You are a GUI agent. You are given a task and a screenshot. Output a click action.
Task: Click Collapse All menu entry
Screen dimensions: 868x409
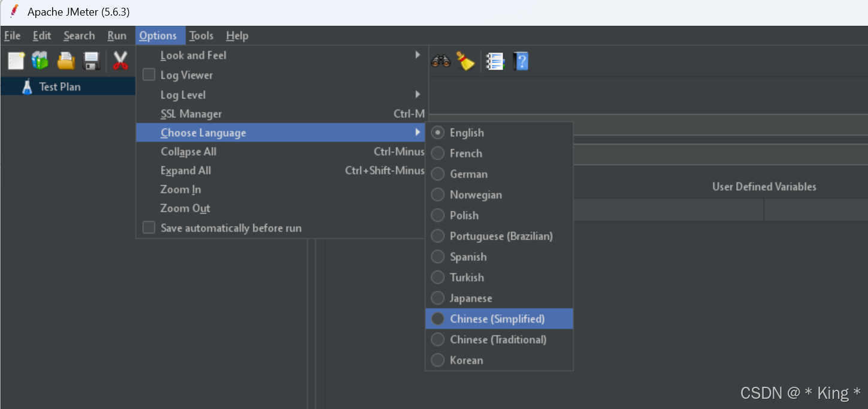(x=281, y=152)
